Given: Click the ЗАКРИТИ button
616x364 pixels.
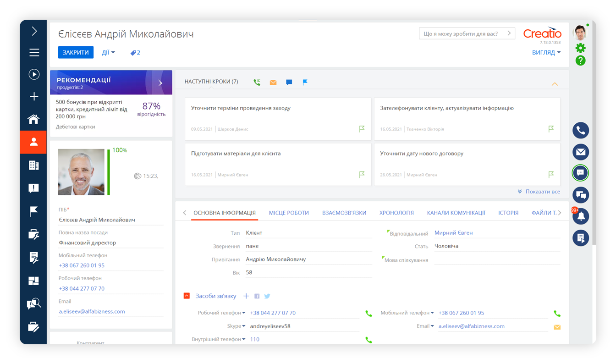Looking at the screenshot, I should click(76, 52).
